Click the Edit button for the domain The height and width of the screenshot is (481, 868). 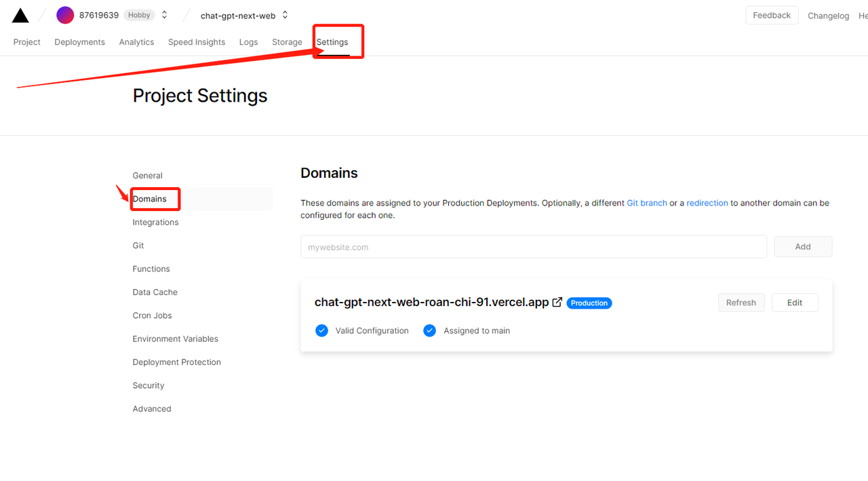[x=795, y=303]
